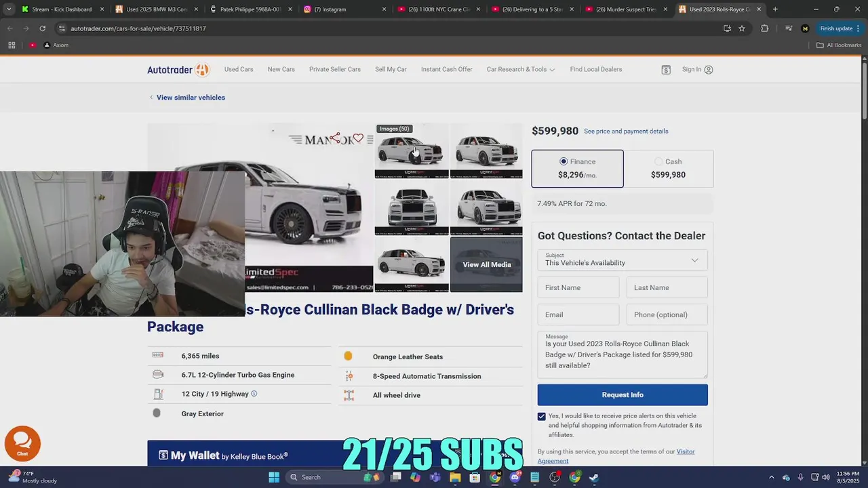
Task: Show hidden system tray icons
Action: coord(772,477)
